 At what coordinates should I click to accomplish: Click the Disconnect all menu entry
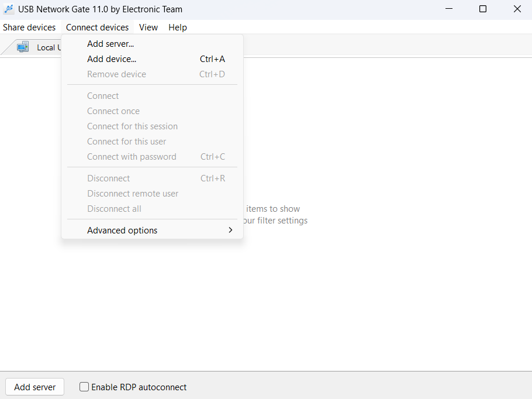point(114,209)
